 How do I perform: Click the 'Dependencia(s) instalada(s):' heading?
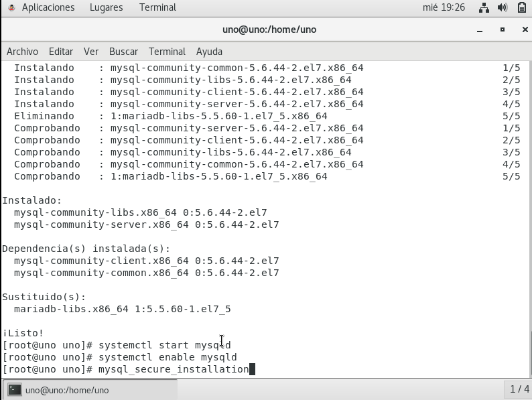click(86, 249)
